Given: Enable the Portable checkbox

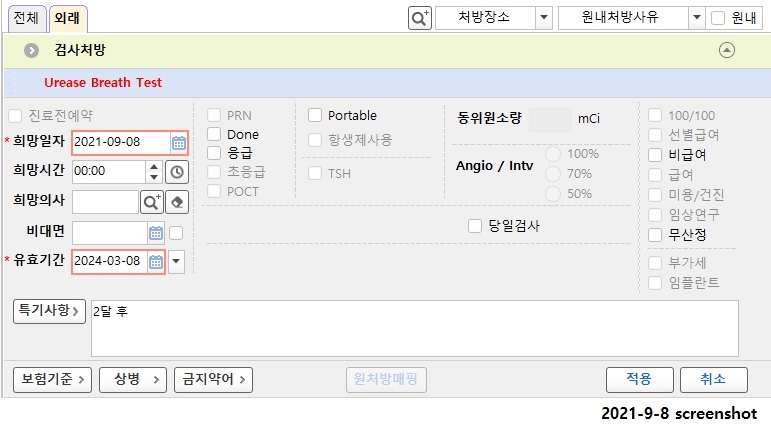Looking at the screenshot, I should pos(315,115).
